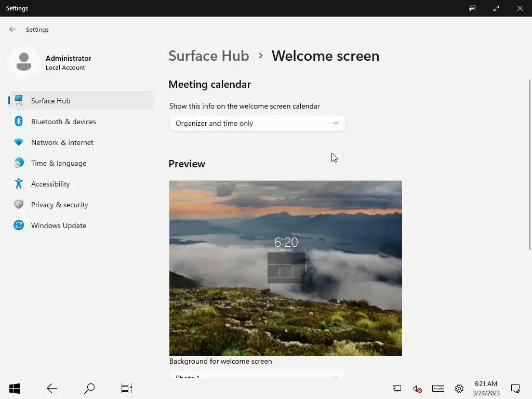532x399 pixels.
Task: Click the Settings label beside the back arrow
Action: click(37, 30)
